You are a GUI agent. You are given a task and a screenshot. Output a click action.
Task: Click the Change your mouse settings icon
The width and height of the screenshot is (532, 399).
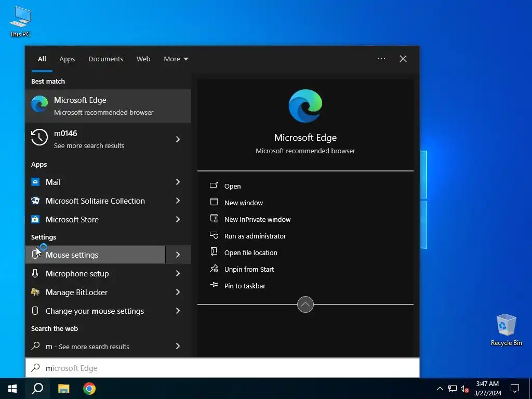tap(35, 311)
